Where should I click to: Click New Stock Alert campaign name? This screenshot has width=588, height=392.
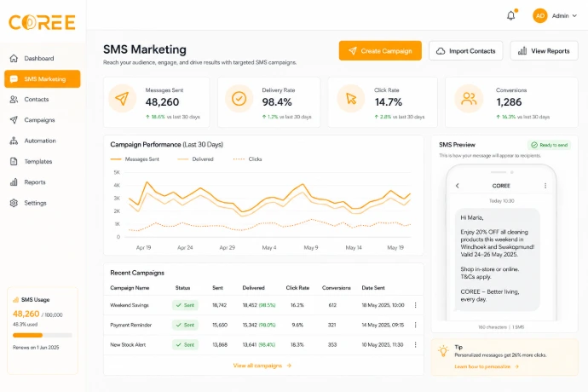[128, 344]
